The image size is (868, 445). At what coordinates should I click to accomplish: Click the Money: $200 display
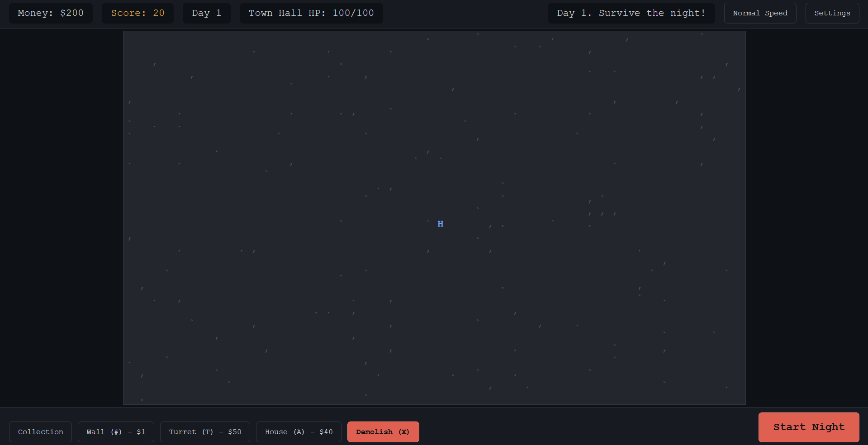pos(51,13)
